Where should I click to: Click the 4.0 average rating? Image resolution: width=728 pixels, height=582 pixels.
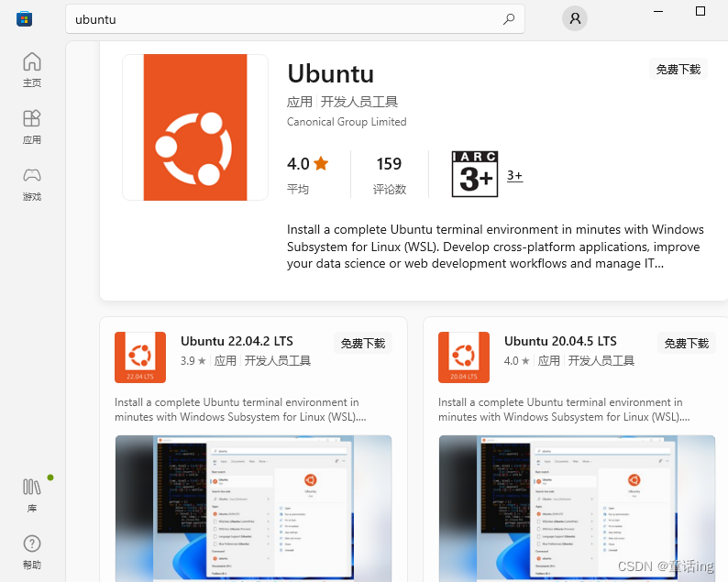coord(307,164)
